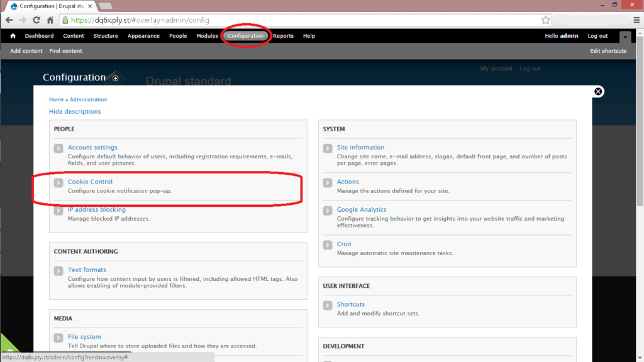Click the arrow icon beside Text formats
Viewport: 644px width, 362px height.
[58, 271]
